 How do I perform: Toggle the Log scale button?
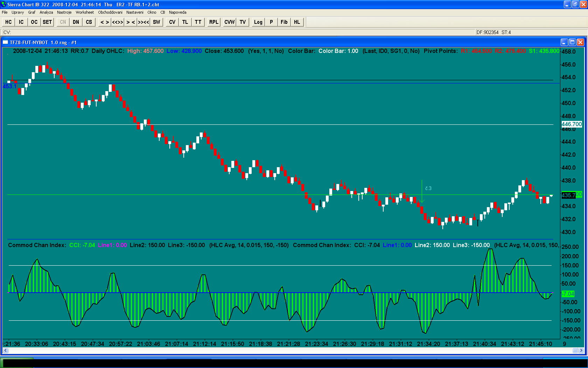tap(258, 22)
